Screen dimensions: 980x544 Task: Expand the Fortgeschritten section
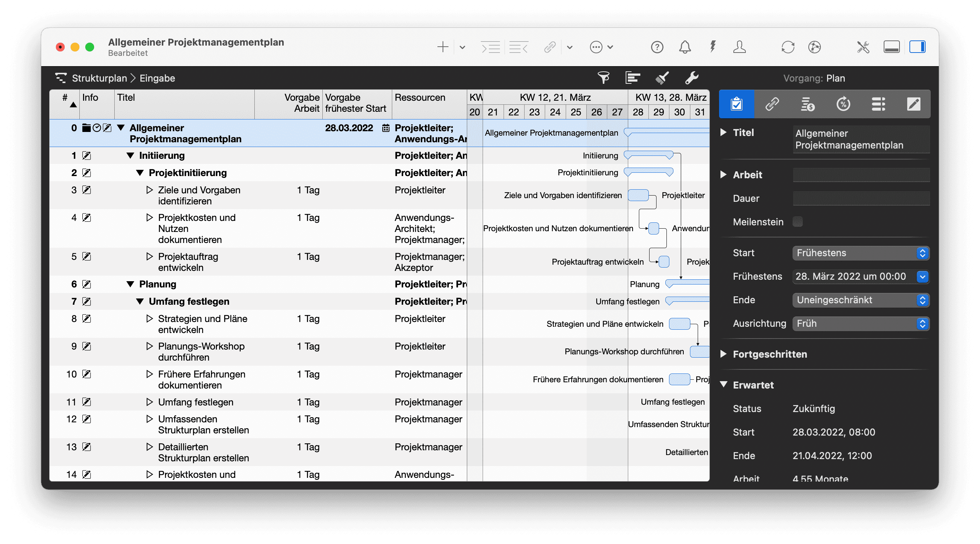pyautogui.click(x=723, y=354)
